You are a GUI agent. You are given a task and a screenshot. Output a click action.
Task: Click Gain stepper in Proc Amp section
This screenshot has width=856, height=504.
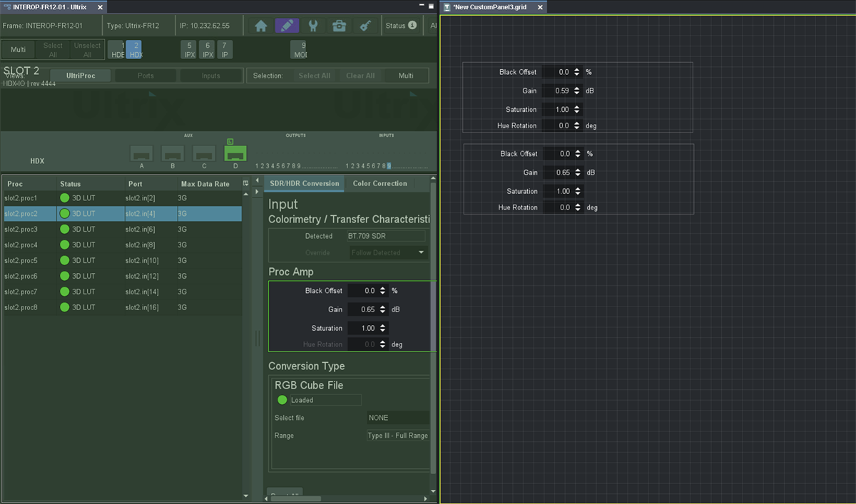click(383, 309)
